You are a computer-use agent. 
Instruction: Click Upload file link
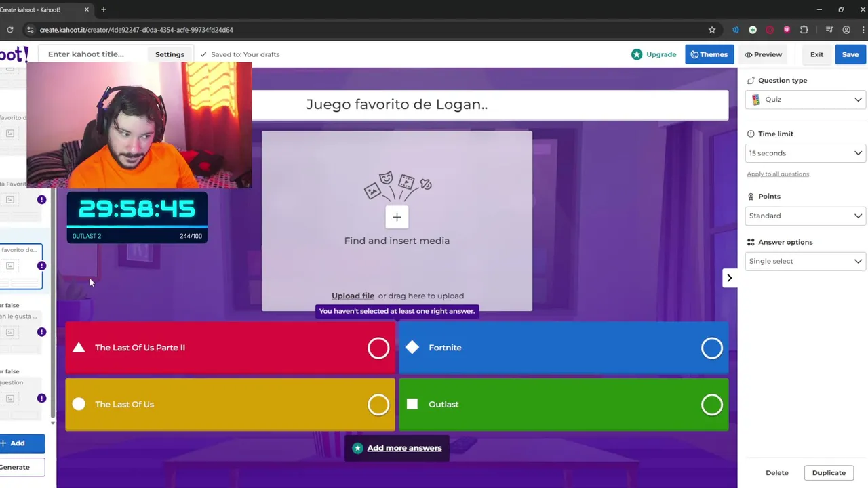click(x=353, y=296)
